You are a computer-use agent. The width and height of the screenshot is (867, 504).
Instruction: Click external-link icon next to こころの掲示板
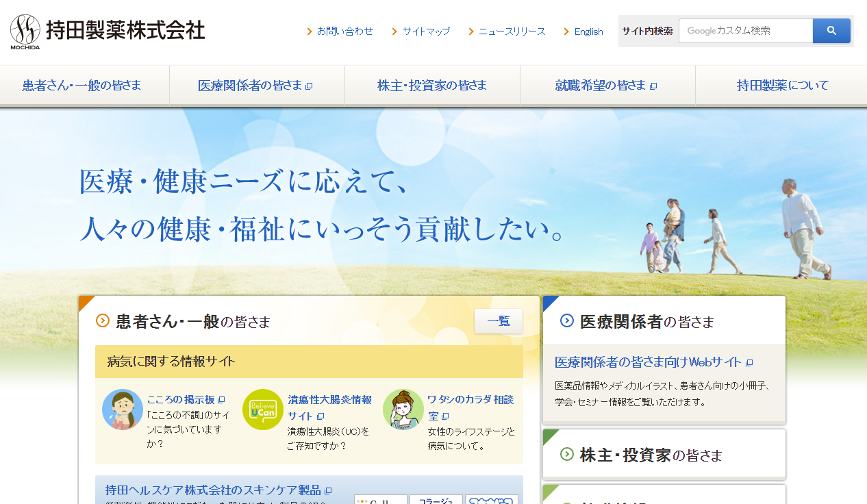[221, 400]
